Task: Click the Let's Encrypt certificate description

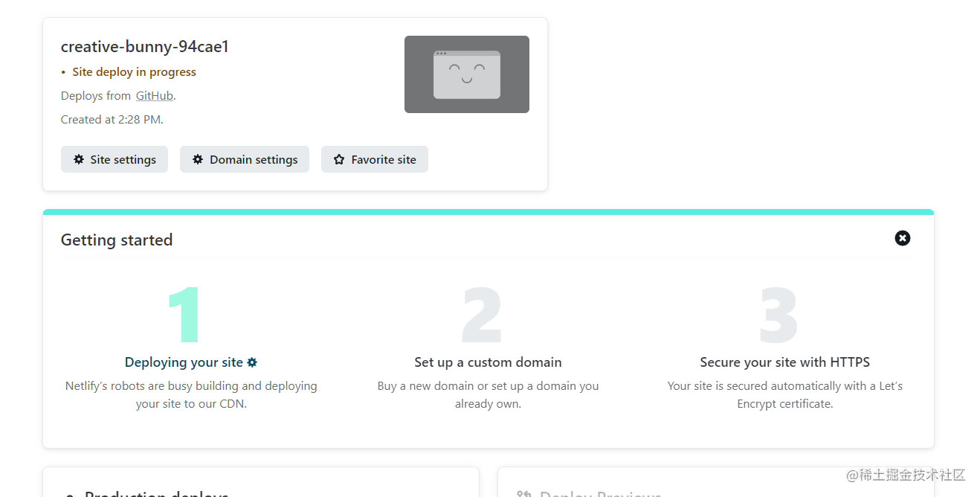Action: (x=785, y=395)
